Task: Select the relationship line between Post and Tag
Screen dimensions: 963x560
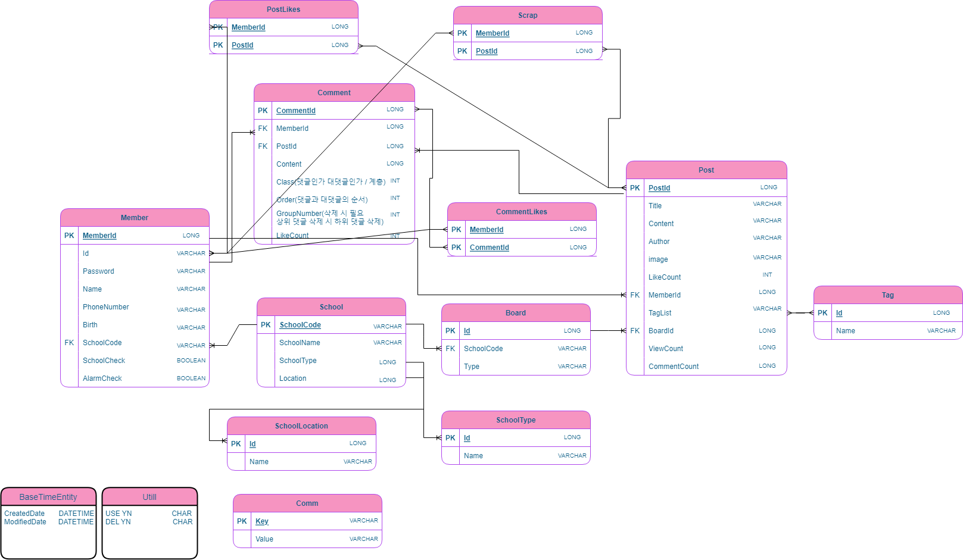Action: coord(800,312)
